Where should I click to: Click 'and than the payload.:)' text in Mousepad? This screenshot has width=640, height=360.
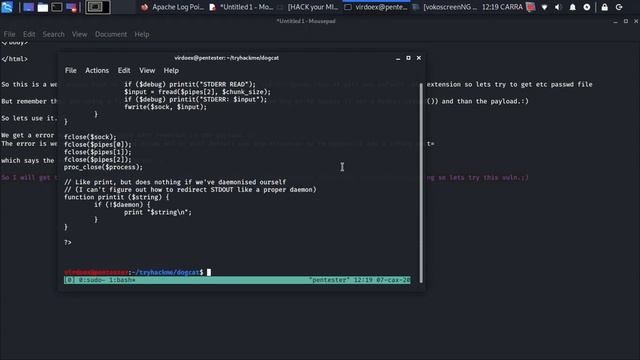[x=485, y=101]
